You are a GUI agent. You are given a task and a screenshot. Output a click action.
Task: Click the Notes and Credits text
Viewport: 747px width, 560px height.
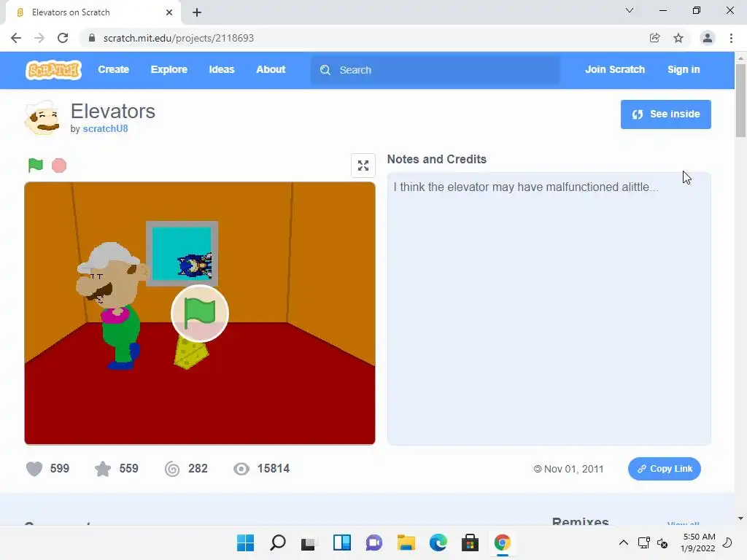point(526,187)
